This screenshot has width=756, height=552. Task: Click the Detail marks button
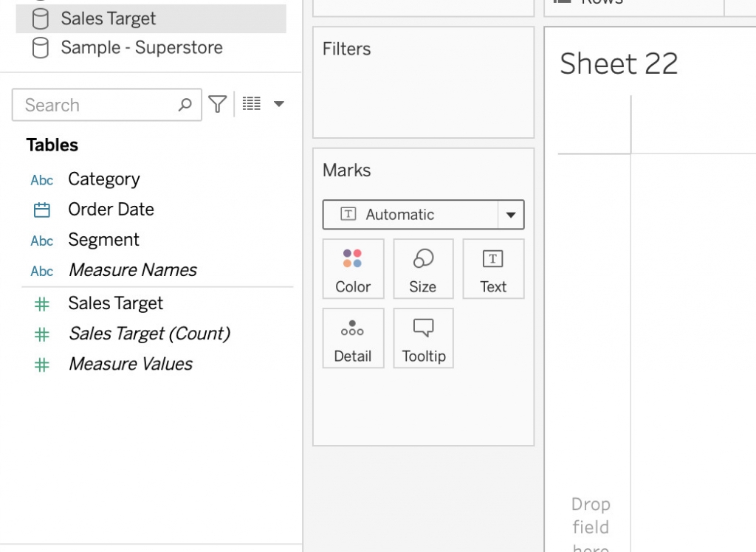point(353,338)
